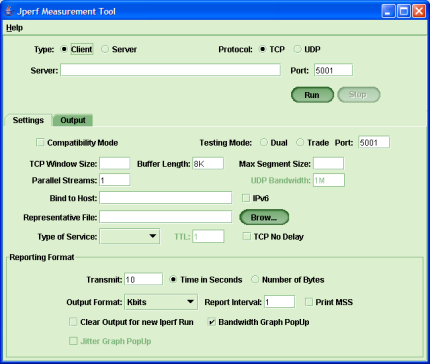Enable Compatibility Mode checkbox
The height and width of the screenshot is (364, 430).
pyautogui.click(x=40, y=143)
